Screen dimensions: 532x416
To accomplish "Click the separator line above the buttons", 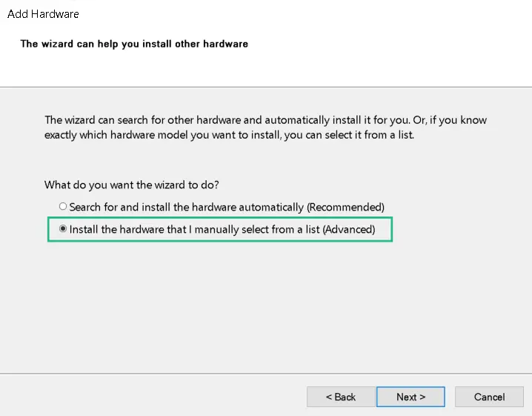I will click(266, 373).
